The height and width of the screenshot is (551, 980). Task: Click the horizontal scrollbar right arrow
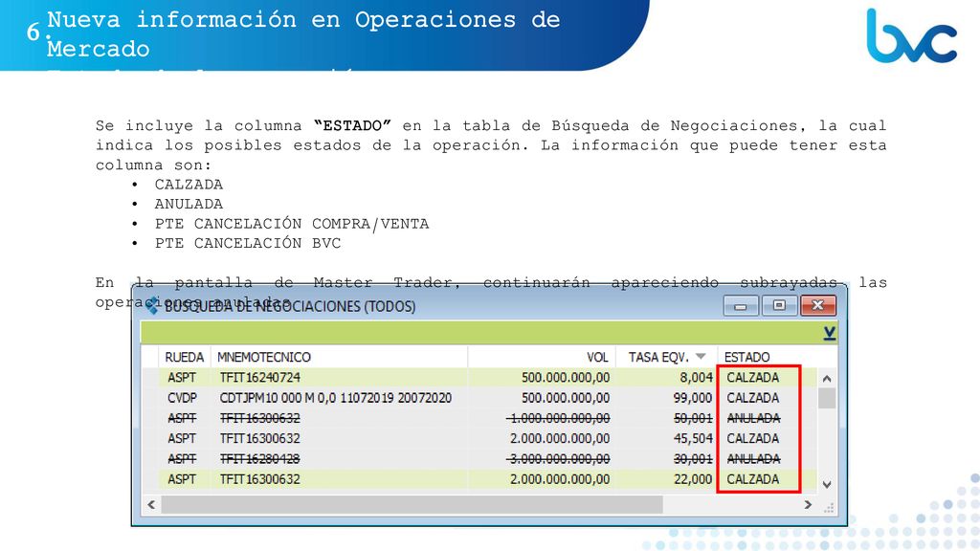[808, 504]
